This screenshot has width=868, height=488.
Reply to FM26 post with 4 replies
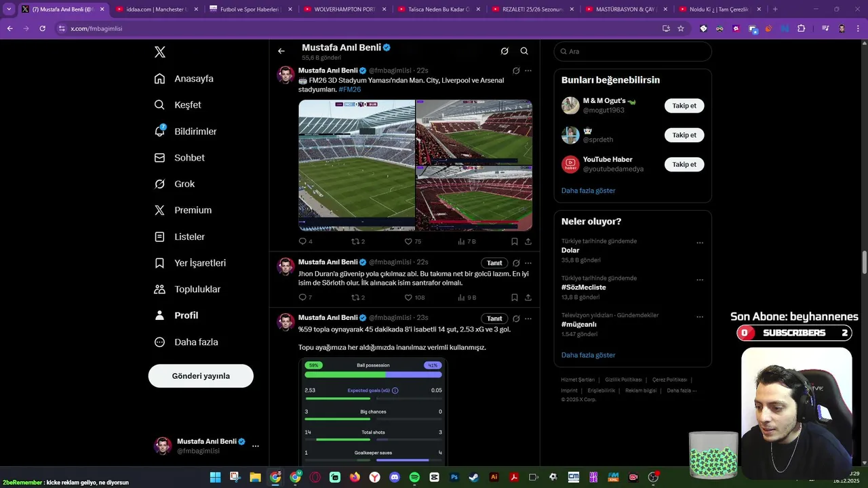click(x=305, y=241)
